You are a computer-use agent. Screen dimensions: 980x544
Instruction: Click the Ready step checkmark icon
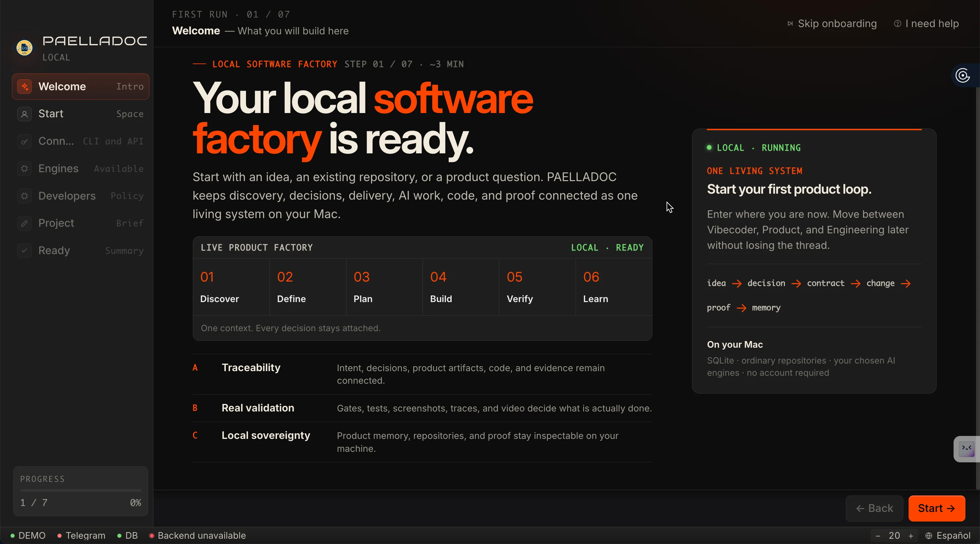click(x=24, y=251)
